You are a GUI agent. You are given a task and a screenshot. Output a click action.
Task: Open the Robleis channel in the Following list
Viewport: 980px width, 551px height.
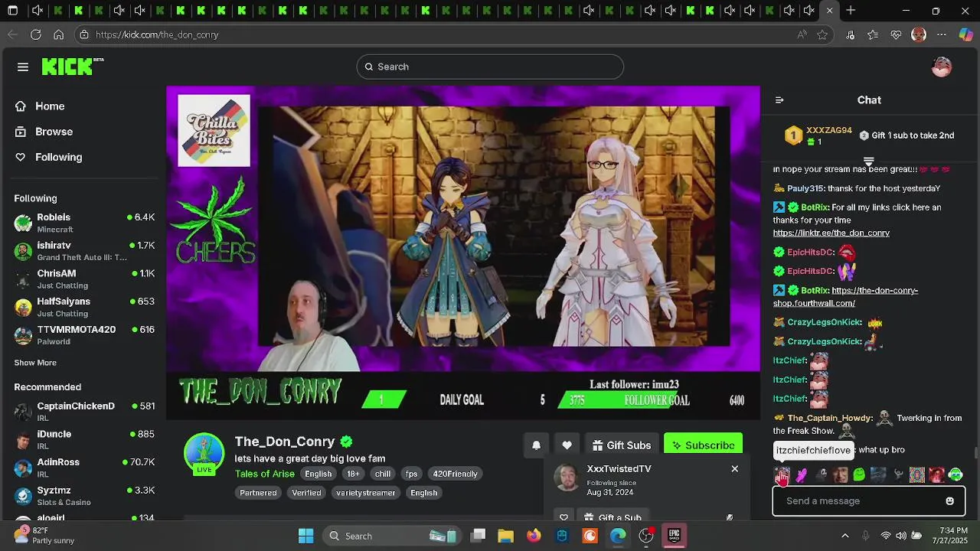point(84,223)
